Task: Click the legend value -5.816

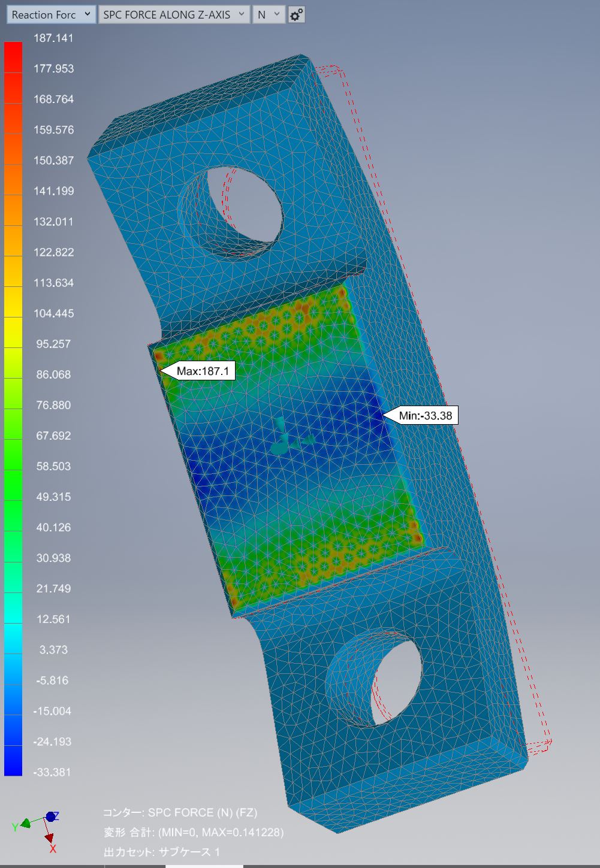Action: (x=52, y=680)
